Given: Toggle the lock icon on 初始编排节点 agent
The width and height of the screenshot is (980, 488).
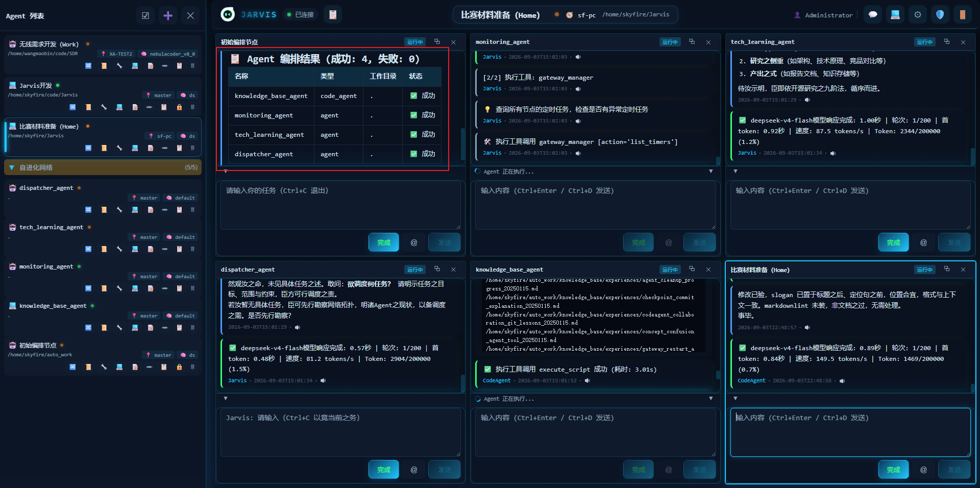Looking at the screenshot, I should (179, 367).
